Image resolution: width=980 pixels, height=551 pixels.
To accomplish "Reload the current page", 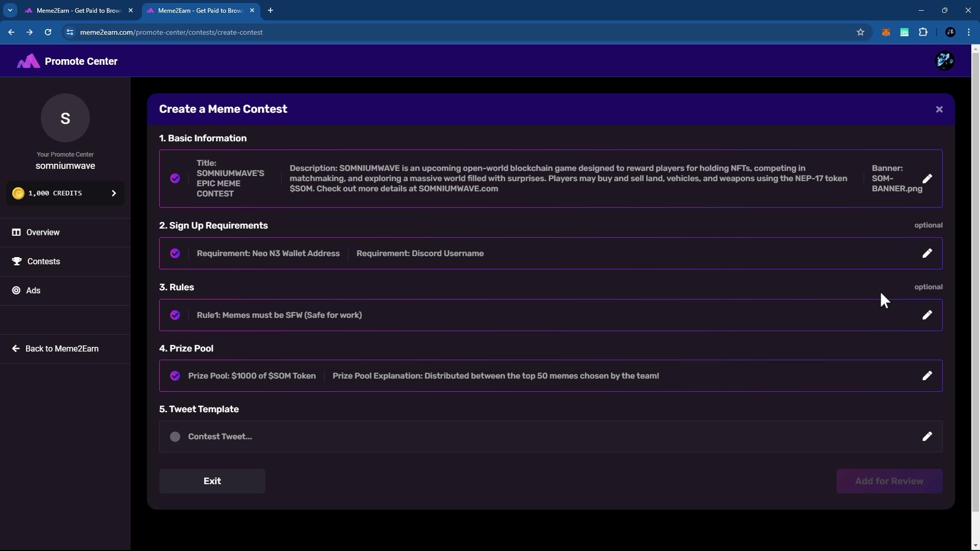I will pos(48,32).
